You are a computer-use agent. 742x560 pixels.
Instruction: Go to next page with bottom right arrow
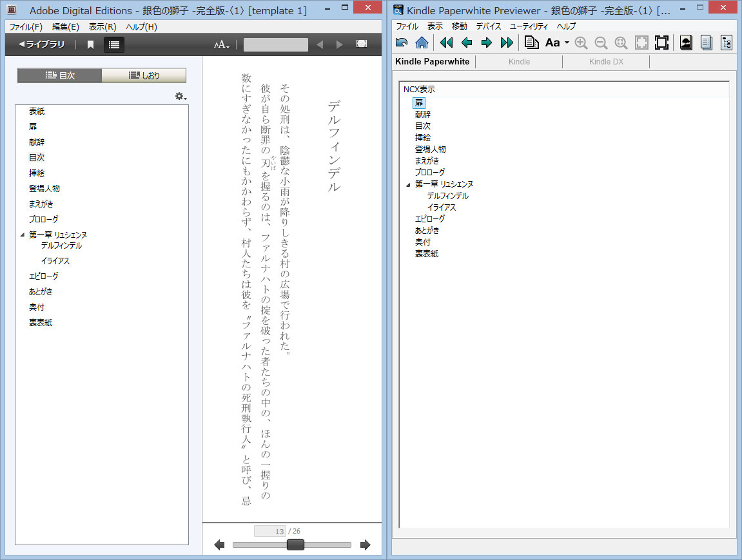point(365,545)
